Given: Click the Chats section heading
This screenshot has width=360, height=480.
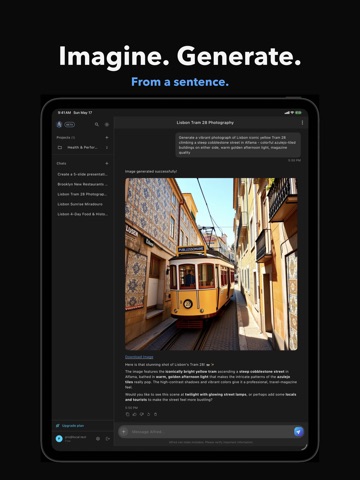Looking at the screenshot, I should click(61, 163).
